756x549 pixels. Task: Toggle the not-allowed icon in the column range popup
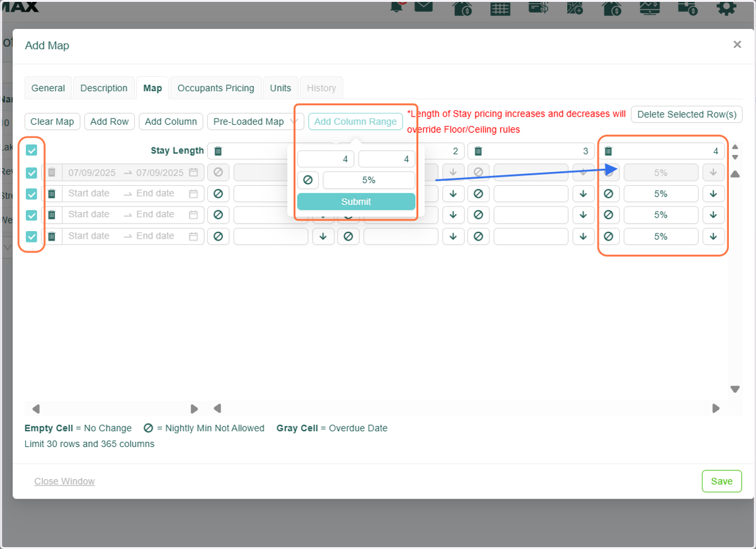click(x=308, y=180)
